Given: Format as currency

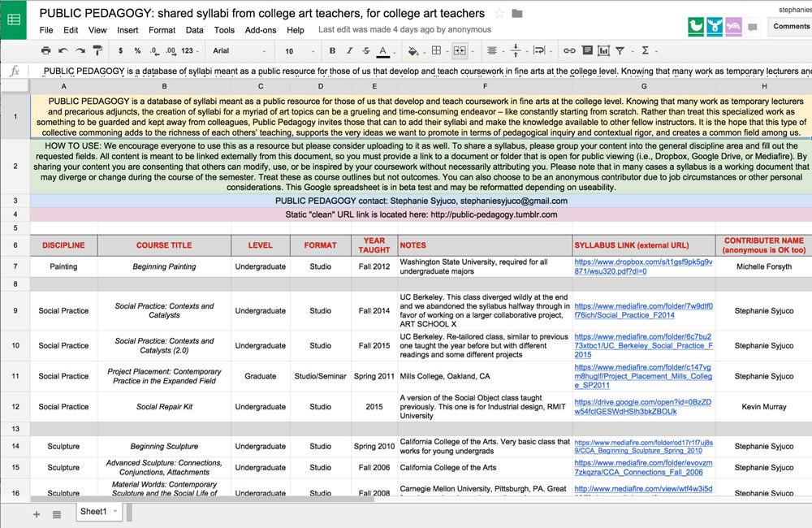Looking at the screenshot, I should pyautogui.click(x=121, y=51).
